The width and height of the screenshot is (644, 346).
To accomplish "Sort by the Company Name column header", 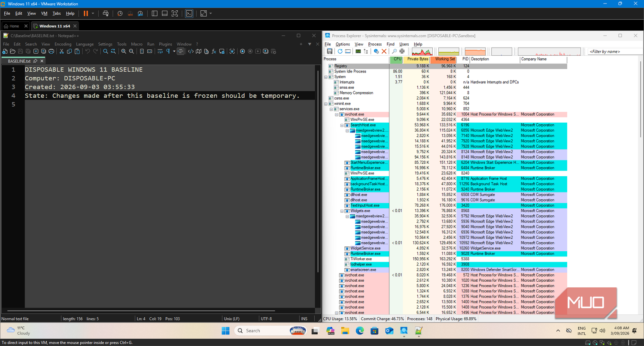I will [544, 59].
